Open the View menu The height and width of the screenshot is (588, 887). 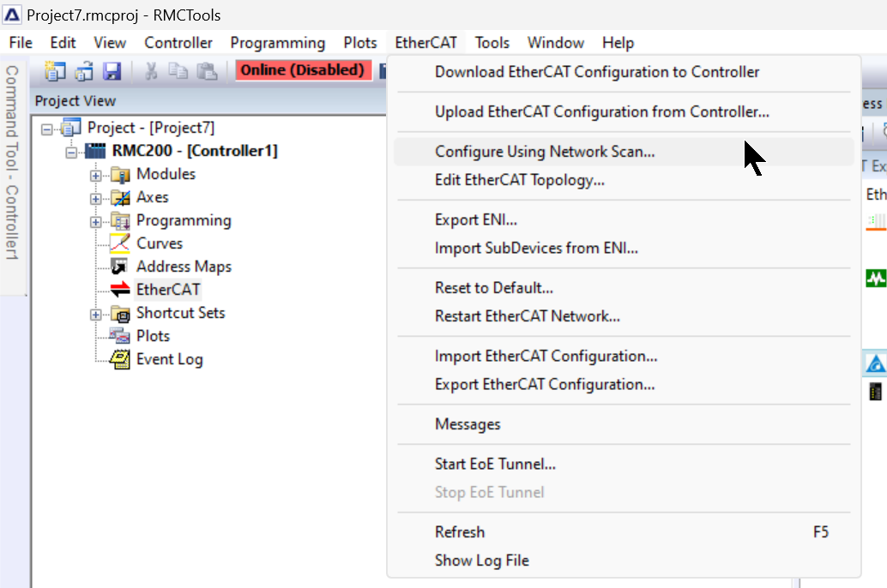tap(110, 43)
